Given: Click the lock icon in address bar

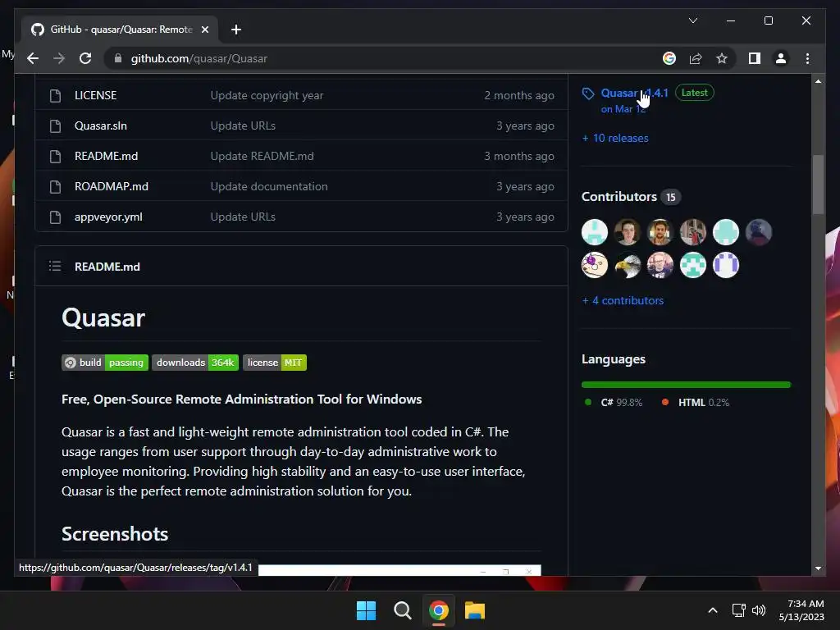Looking at the screenshot, I should (x=118, y=58).
